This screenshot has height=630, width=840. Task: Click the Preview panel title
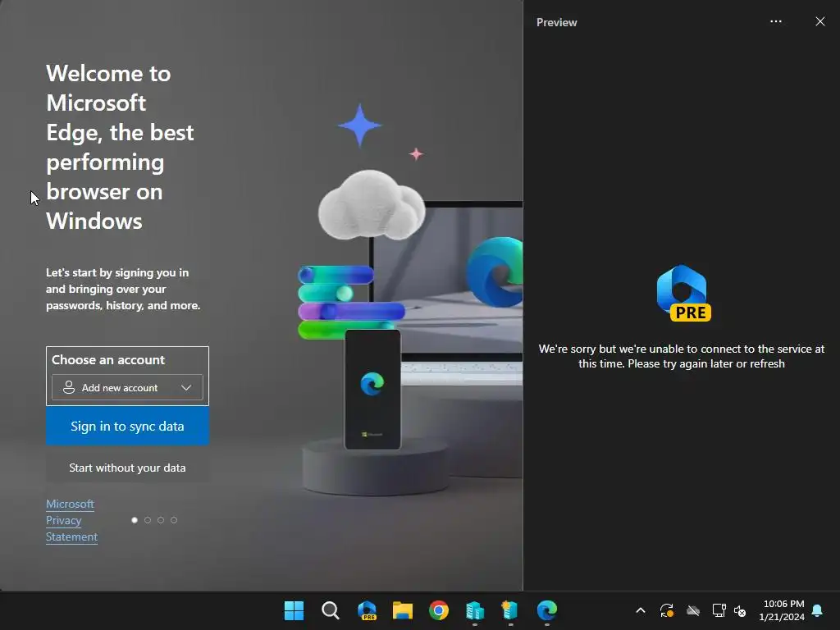point(557,22)
